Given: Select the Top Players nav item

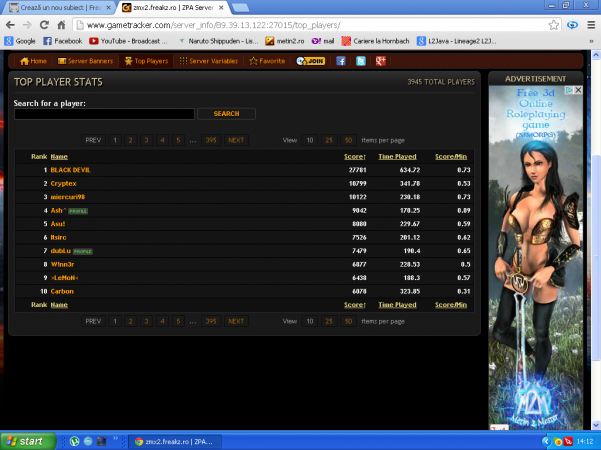Looking at the screenshot, I should [x=146, y=61].
